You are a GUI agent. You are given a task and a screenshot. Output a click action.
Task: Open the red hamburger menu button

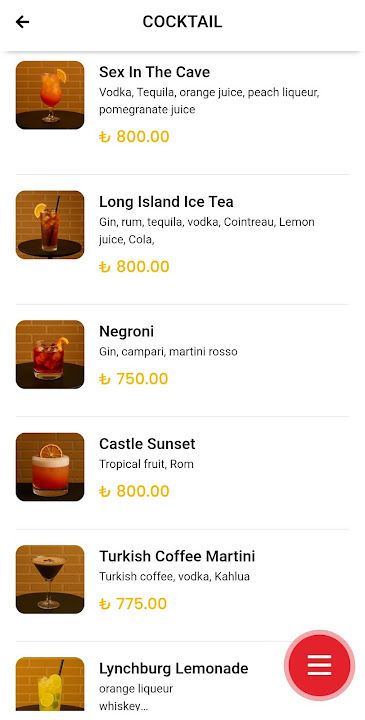320,665
